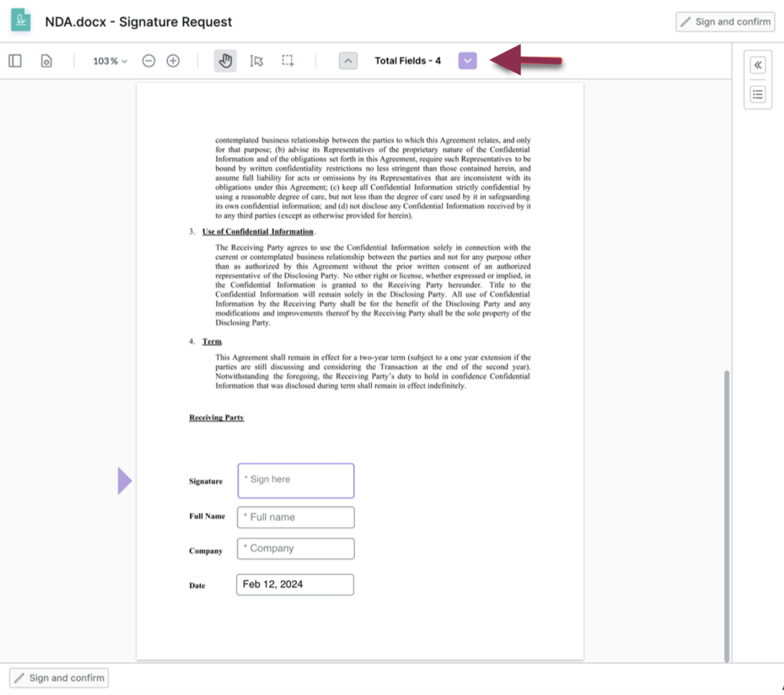This screenshot has height=695, width=784.
Task: Open the document export options icon
Action: 46,60
